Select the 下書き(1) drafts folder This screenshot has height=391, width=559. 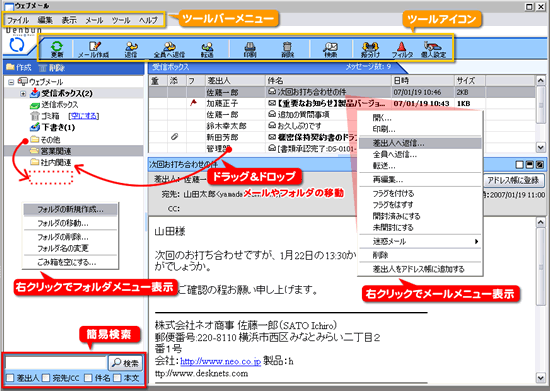click(x=53, y=127)
